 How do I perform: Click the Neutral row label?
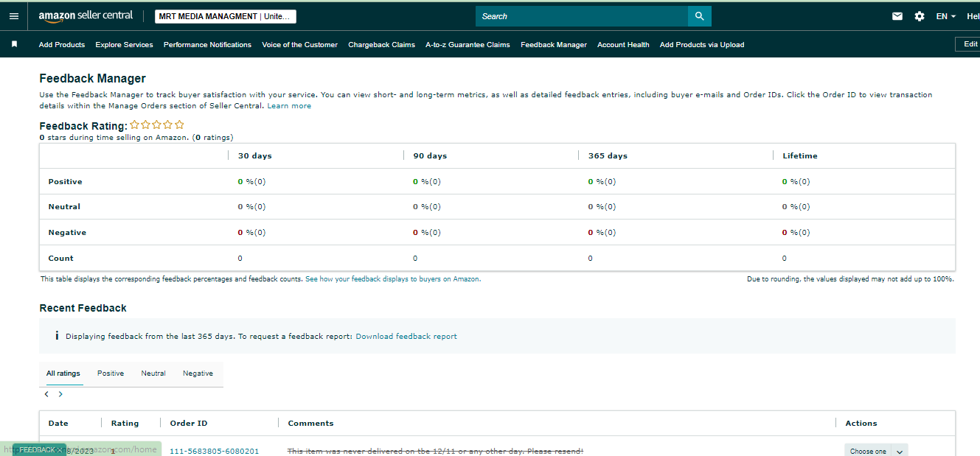tap(64, 207)
